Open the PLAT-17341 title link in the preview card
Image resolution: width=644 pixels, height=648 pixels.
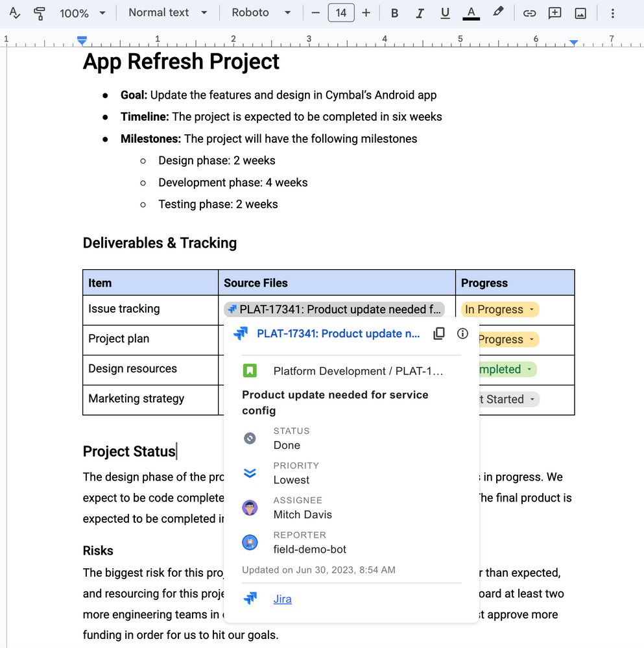(x=339, y=333)
